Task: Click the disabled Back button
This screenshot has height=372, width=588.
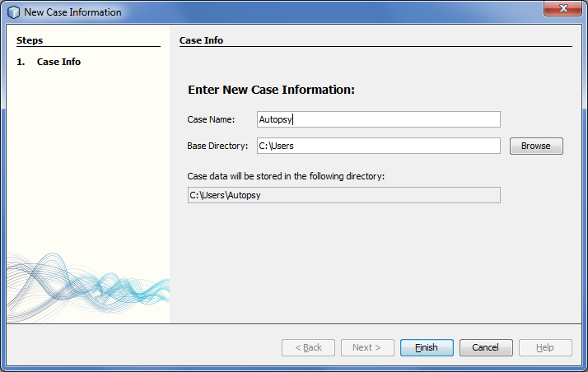Action: pyautogui.click(x=308, y=347)
